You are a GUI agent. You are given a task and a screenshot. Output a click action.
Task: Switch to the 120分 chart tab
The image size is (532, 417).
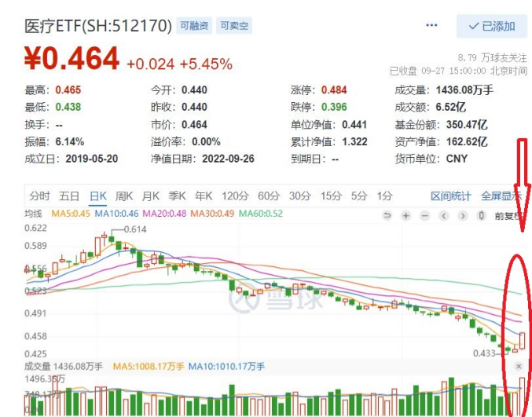235,196
